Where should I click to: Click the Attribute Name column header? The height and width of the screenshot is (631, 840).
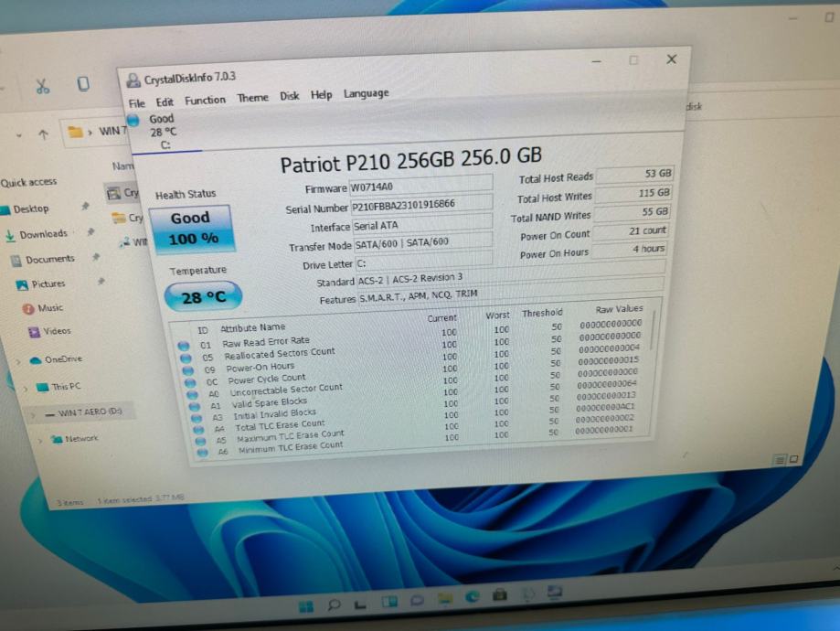[253, 327]
